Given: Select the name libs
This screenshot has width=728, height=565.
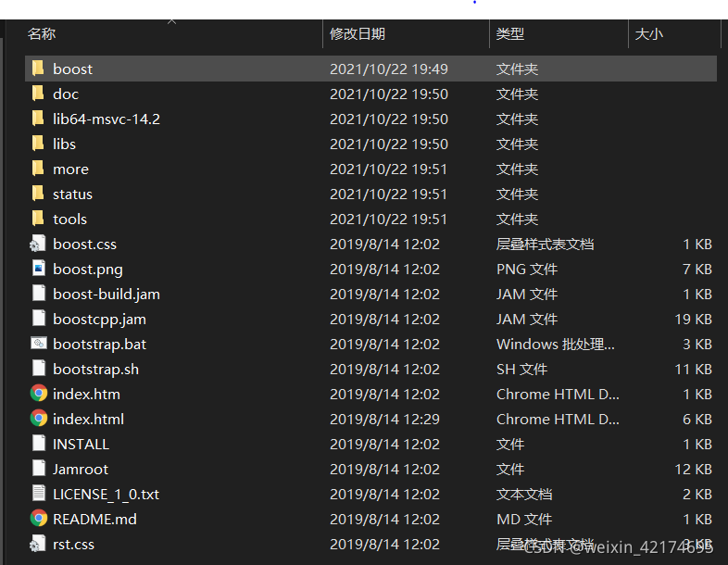Looking at the screenshot, I should (x=64, y=144).
